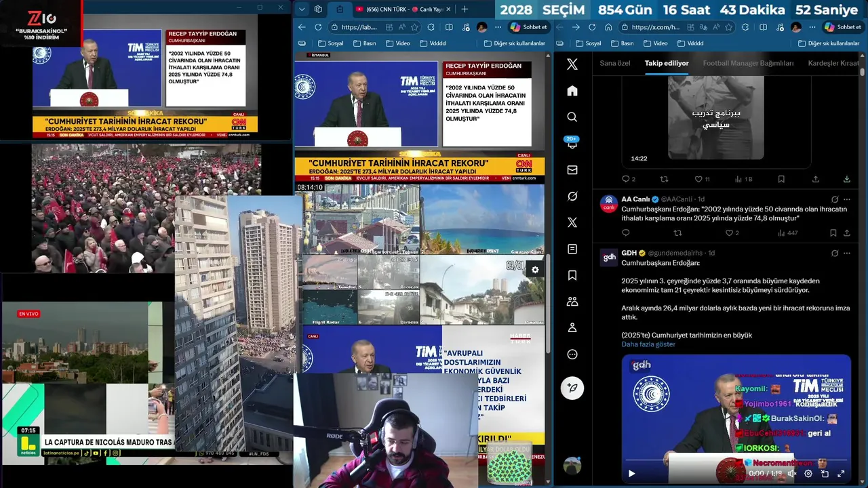868x488 pixels.
Task: Switch to Takip ediliyor tab
Action: 667,63
